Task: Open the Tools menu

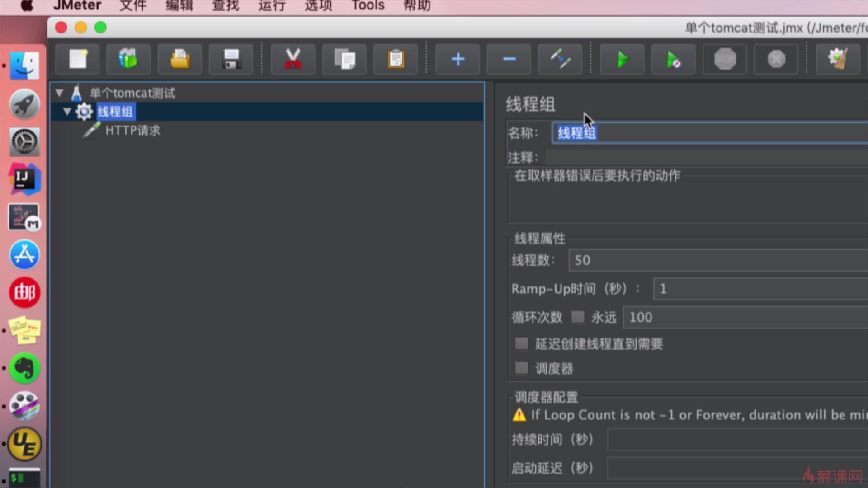Action: 368,6
